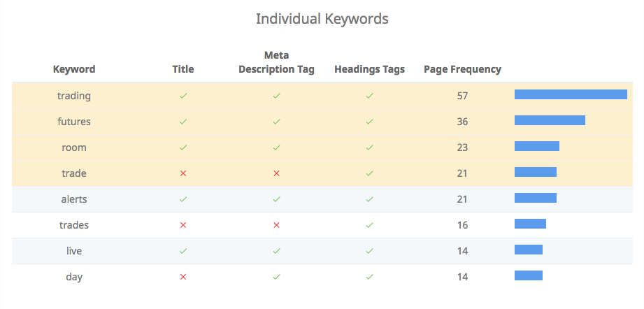Screen dimensions: 644x309
Task: Click green check in room's Meta Description column
Action: point(276,148)
